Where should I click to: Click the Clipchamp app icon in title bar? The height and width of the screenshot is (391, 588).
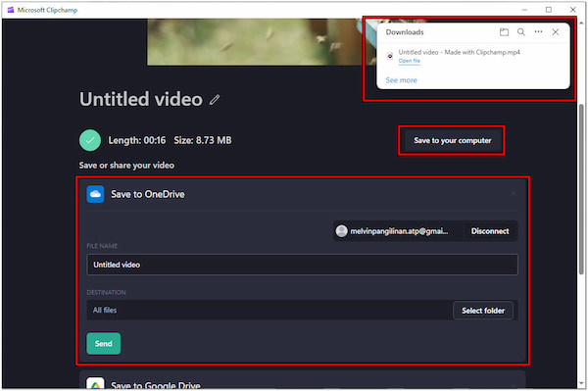(x=11, y=10)
